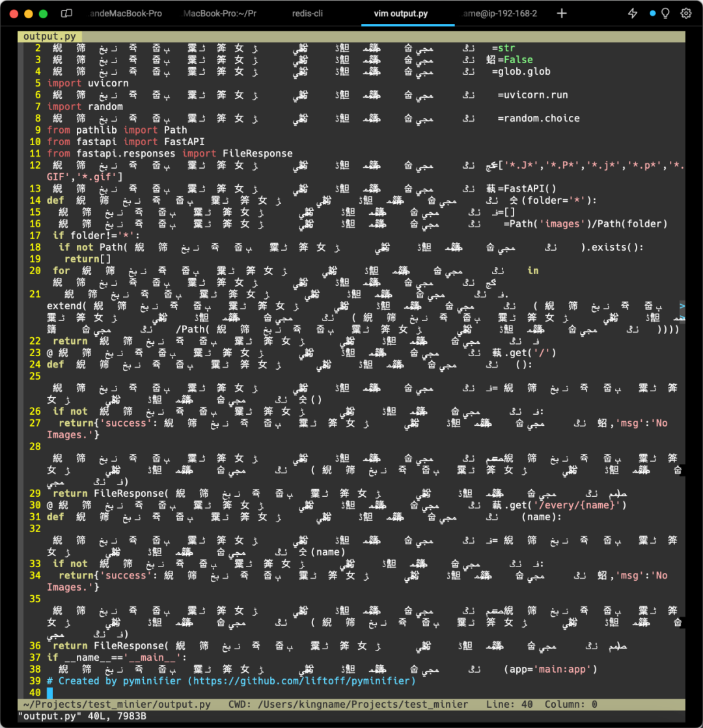Click '=str' on line 2
This screenshot has height=728, width=703.
503,48
